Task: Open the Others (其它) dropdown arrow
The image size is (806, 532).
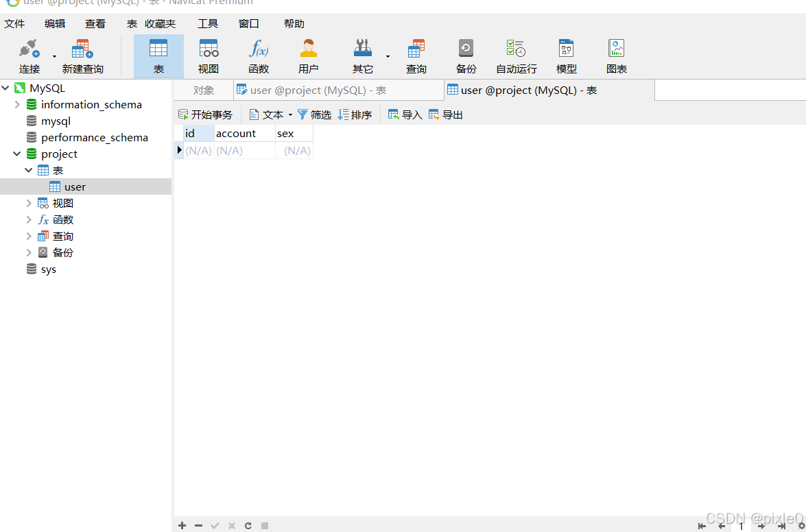Action: [388, 56]
